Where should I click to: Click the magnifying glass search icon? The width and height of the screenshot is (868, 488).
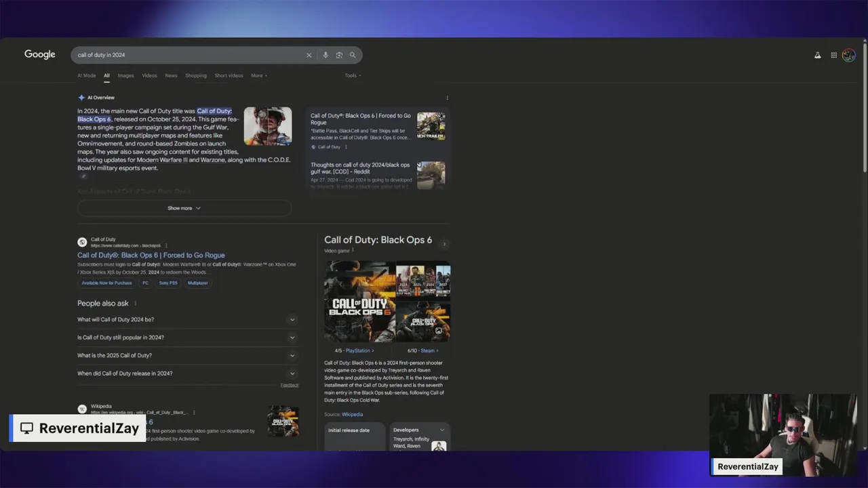click(353, 55)
